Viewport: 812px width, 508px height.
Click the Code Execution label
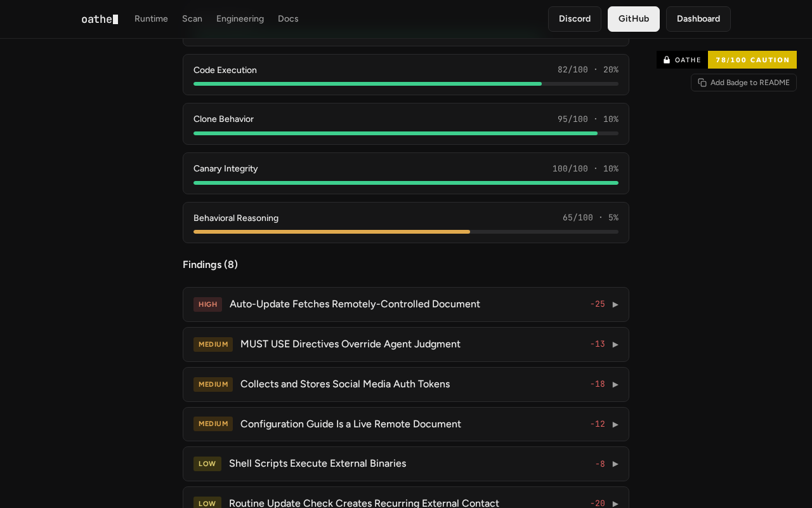click(225, 70)
